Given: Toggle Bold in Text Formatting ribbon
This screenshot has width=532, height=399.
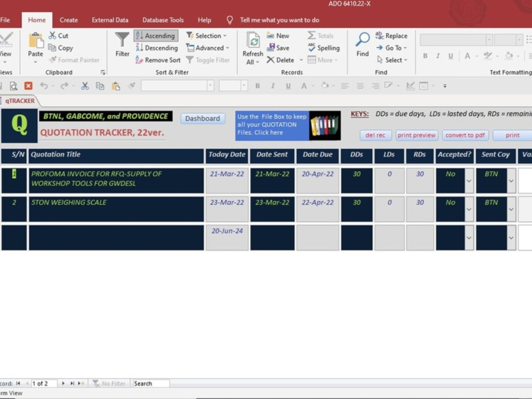Looking at the screenshot, I should click(x=425, y=56).
